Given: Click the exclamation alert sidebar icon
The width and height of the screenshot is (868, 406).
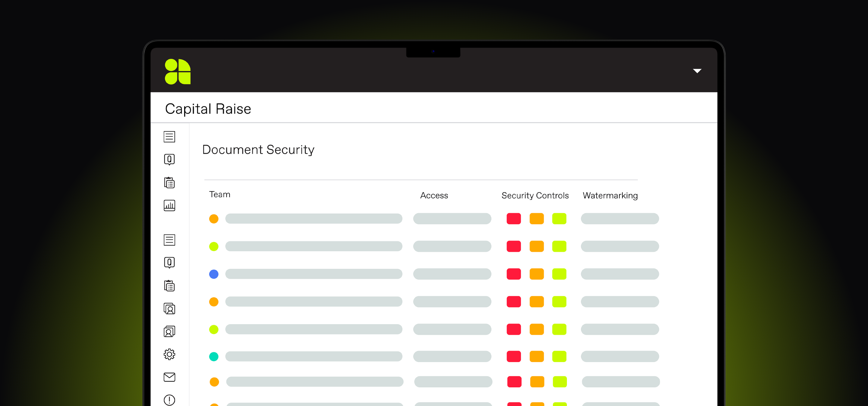Looking at the screenshot, I should click(169, 400).
